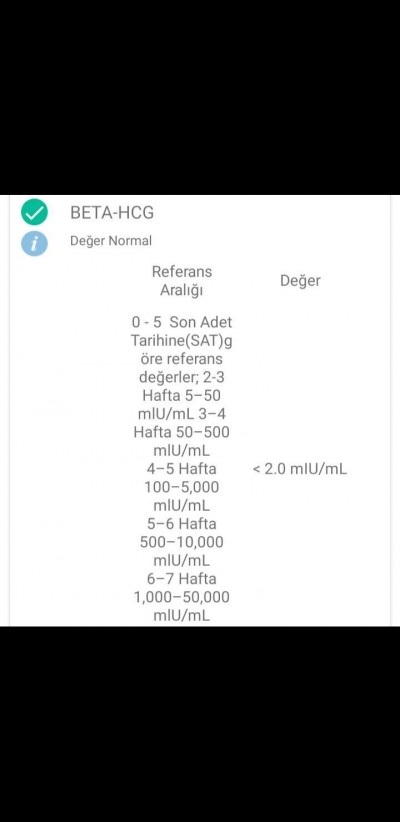Click the '0 - 5 Son Adet' reference line

(181, 322)
